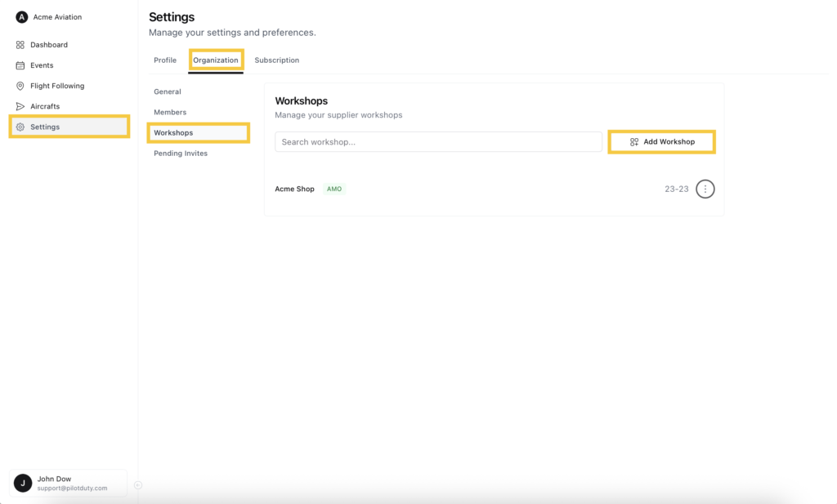Image resolution: width=837 pixels, height=504 pixels.
Task: Go to the Members section
Action: click(x=170, y=112)
